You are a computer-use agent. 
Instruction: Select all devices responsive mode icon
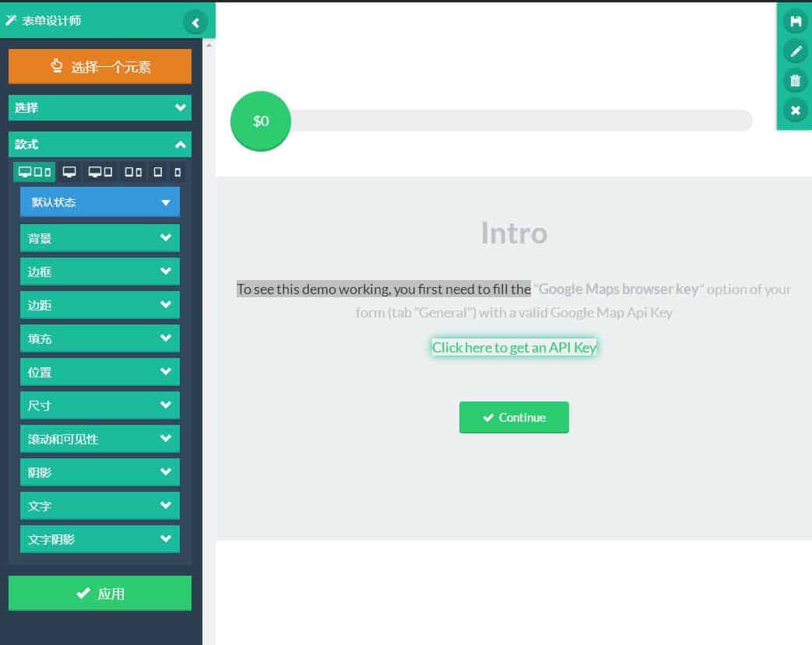[x=35, y=172]
